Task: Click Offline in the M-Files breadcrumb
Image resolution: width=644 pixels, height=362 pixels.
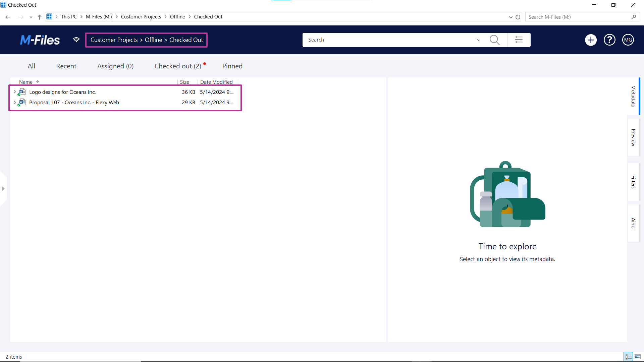Action: (x=154, y=40)
